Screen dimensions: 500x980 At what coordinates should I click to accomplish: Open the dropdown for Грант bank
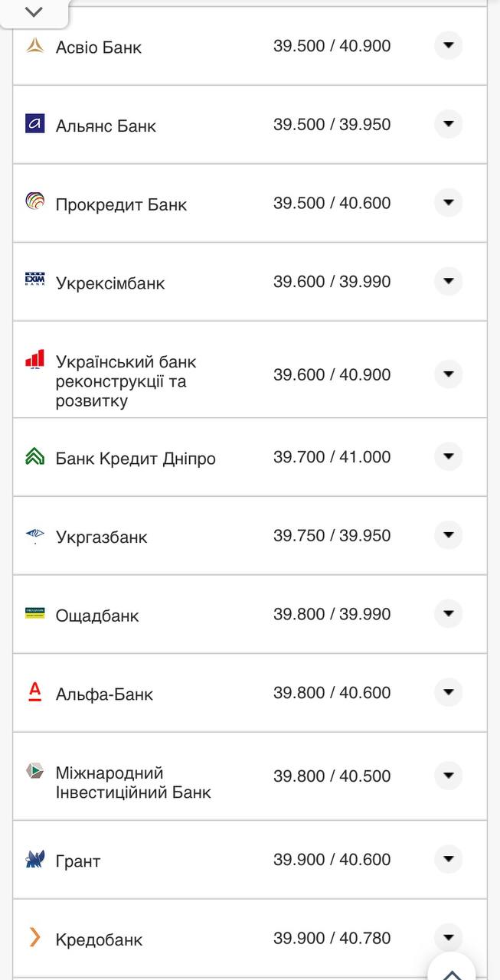[x=448, y=859]
